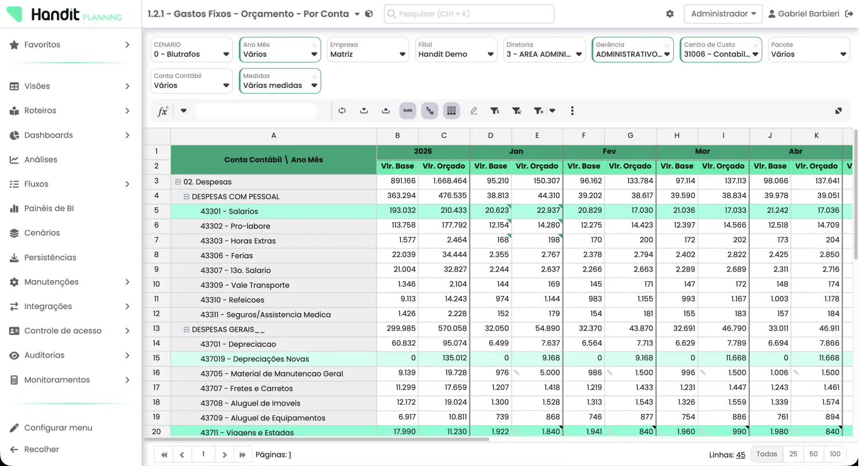
Task: Toggle the grid layout button
Action: point(451,111)
